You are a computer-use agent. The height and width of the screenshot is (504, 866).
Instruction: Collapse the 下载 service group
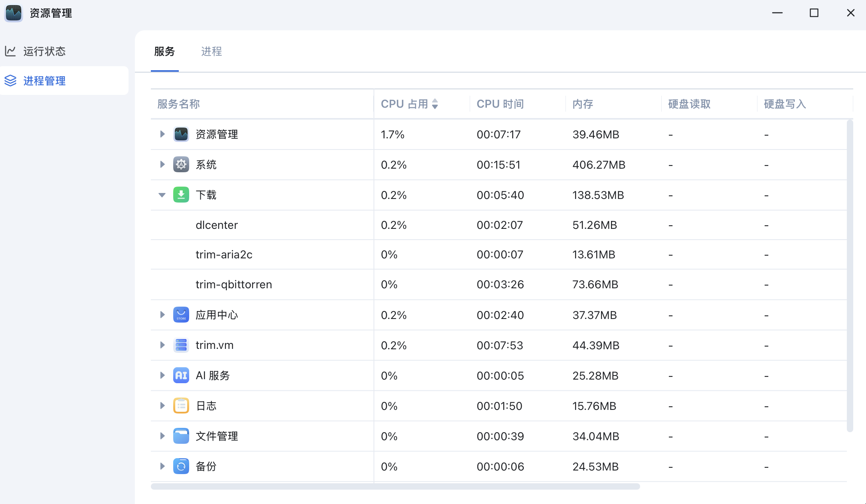(x=162, y=195)
